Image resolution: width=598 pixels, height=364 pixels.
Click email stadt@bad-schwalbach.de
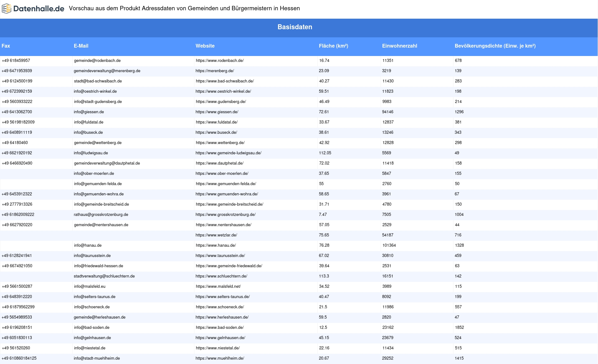point(98,81)
